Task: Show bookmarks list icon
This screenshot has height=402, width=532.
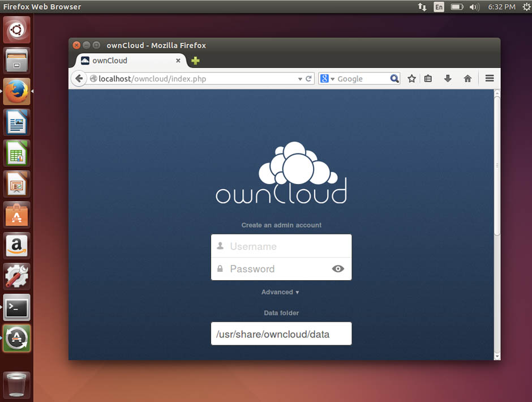Action: [428, 79]
